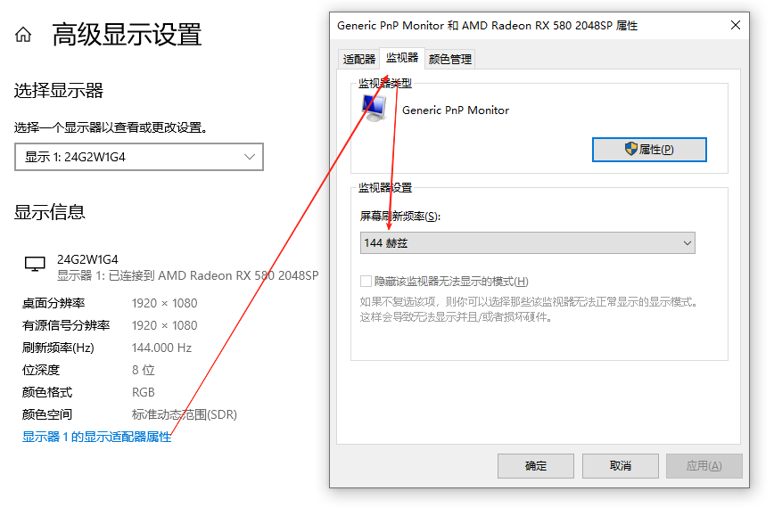Click the 屏幕刷新频率(S) label
The width and height of the screenshot is (774, 532).
click(x=399, y=217)
